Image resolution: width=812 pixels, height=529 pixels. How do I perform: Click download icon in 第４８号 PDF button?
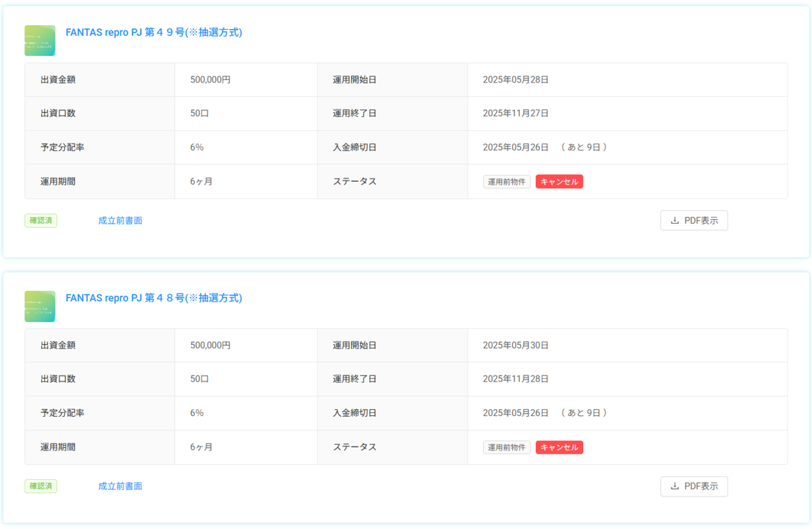[675, 486]
